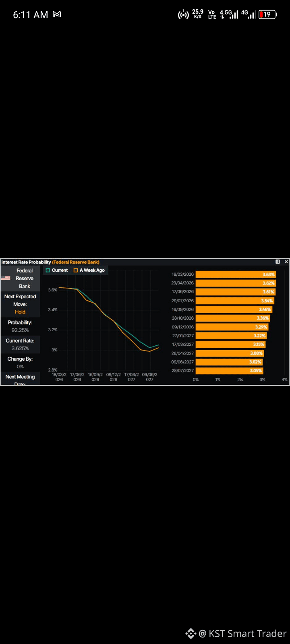Click the 17/06/2026 bar showing 3.61%
Screen dimensions: 290x644
235,292
